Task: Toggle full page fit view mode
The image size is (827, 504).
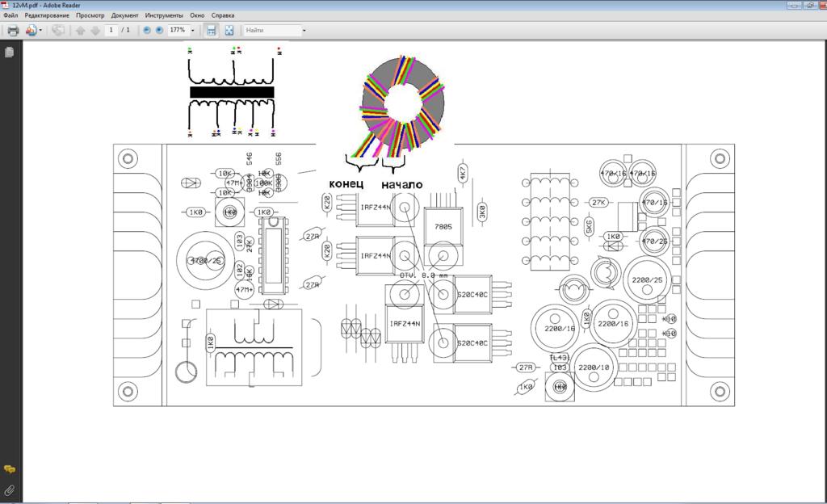Action: pos(229,31)
